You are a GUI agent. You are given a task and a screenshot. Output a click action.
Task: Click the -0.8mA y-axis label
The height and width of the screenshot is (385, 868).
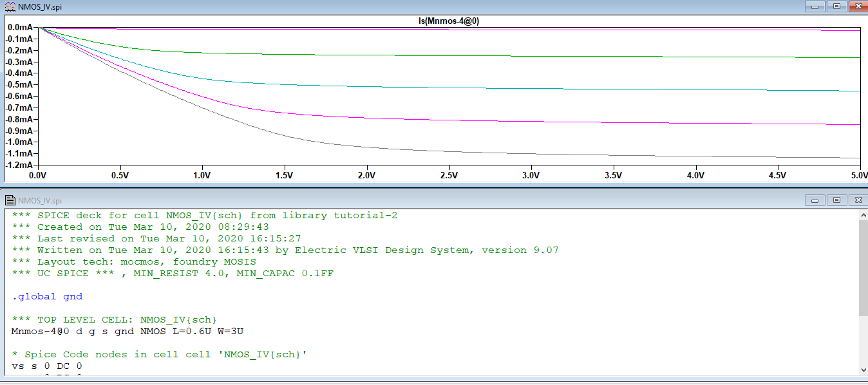(18, 119)
